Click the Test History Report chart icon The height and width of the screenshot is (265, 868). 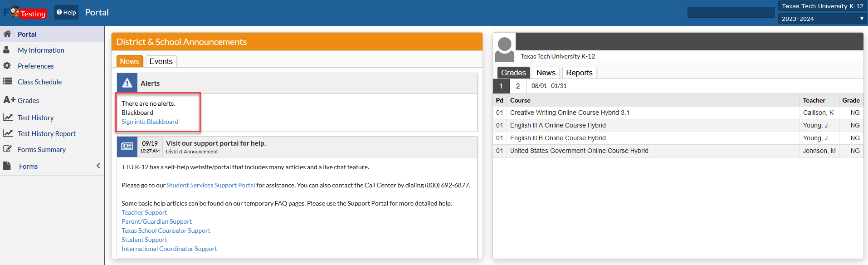pos(8,133)
